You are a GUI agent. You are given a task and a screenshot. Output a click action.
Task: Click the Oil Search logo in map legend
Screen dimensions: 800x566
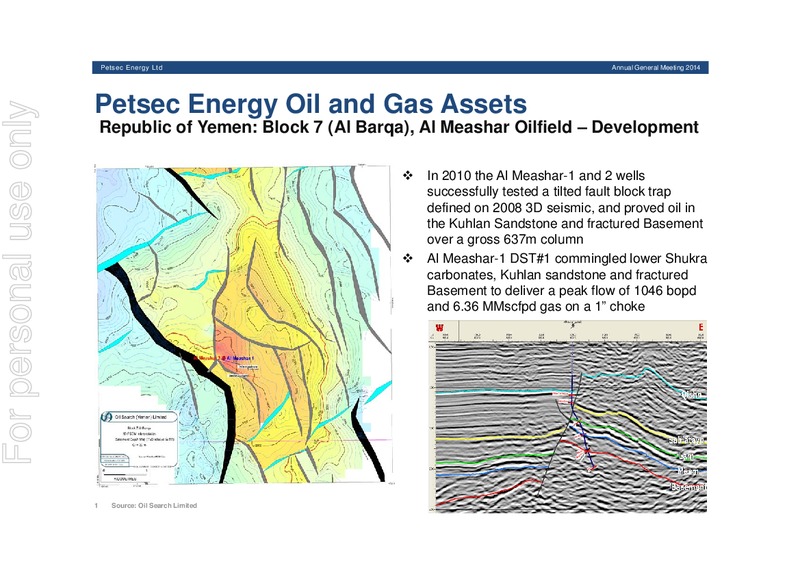(x=106, y=417)
